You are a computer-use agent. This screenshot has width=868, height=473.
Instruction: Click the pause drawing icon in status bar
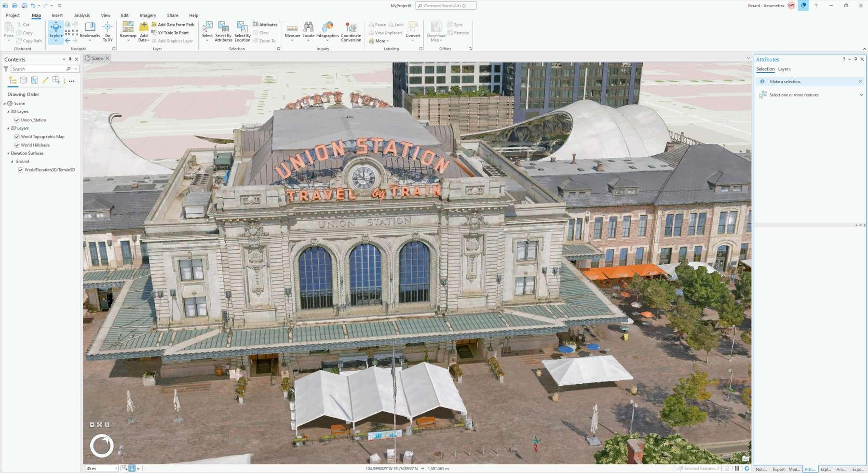(737, 468)
